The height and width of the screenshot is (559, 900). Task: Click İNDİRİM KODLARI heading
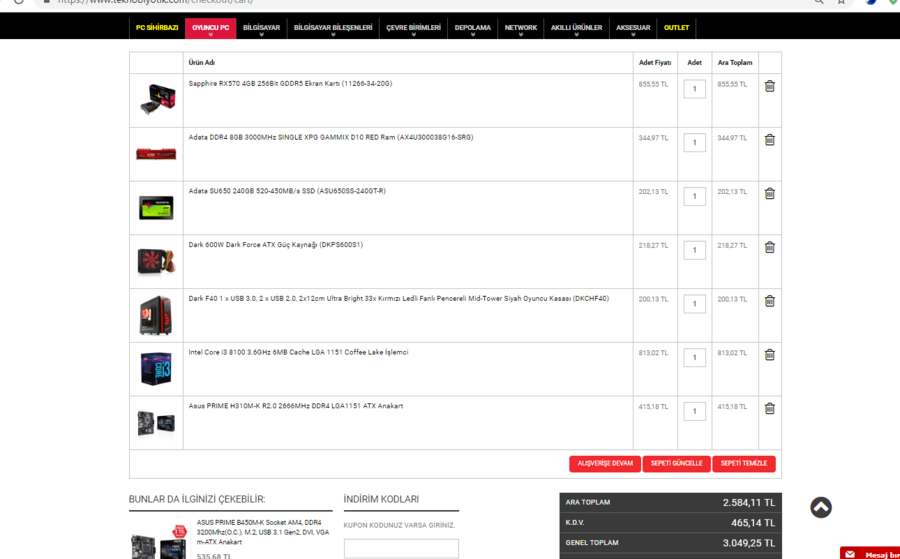tap(381, 499)
